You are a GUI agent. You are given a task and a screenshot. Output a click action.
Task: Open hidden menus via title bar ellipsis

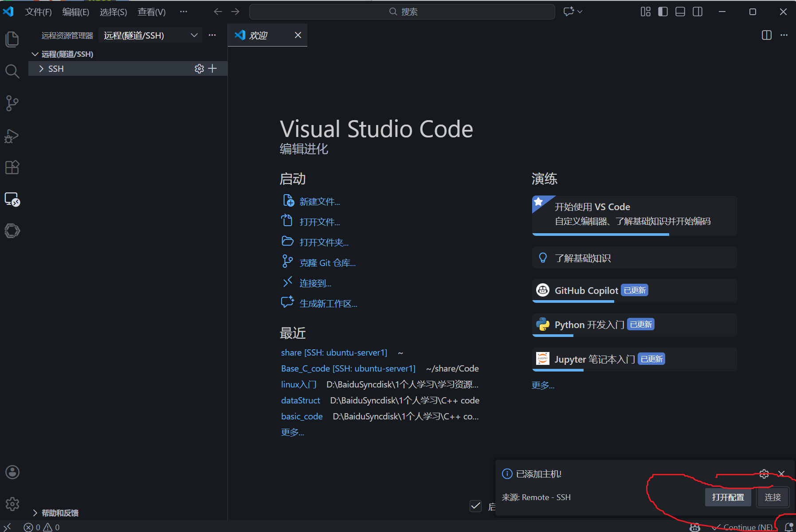[x=184, y=12]
